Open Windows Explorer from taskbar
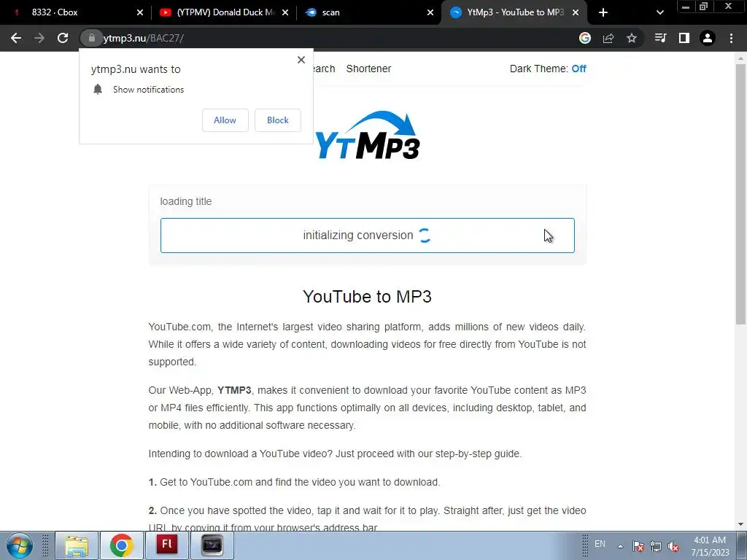Image resolution: width=747 pixels, height=560 pixels. pos(77,545)
